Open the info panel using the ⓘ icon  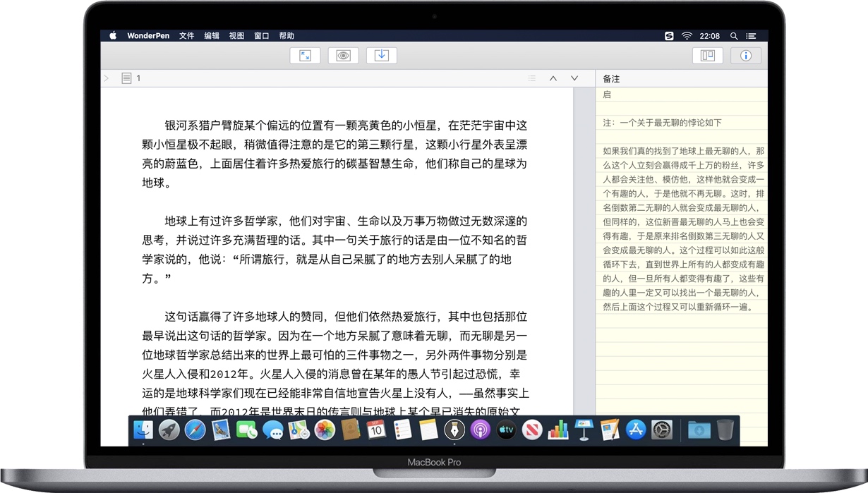coord(746,55)
